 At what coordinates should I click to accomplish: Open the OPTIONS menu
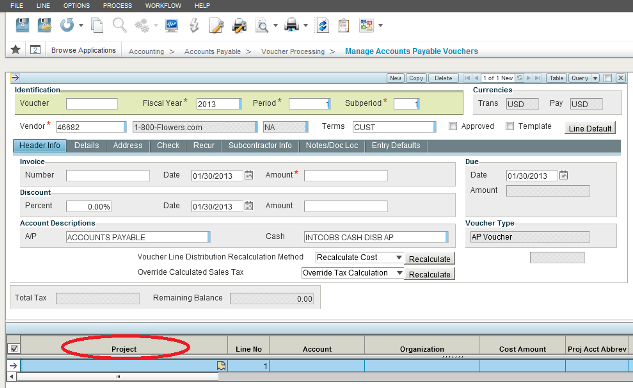tap(77, 6)
